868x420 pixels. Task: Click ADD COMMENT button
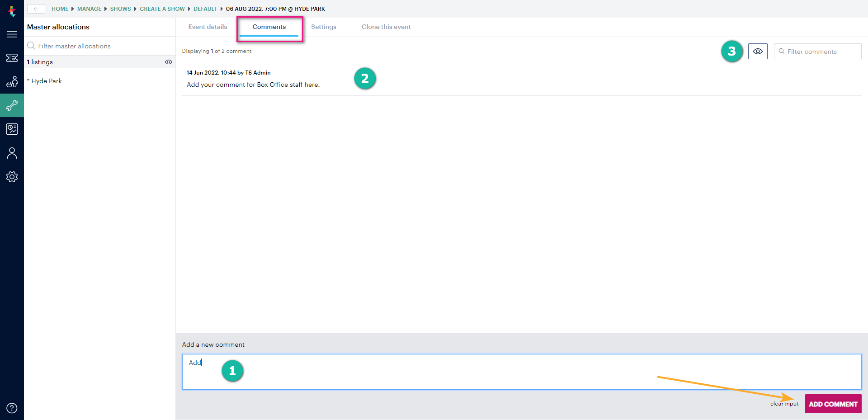[x=833, y=404]
